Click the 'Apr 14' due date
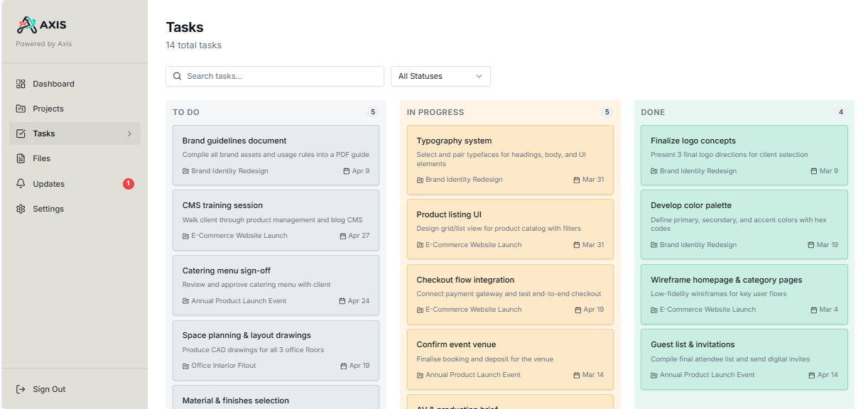This screenshot has width=868, height=409. pos(828,375)
